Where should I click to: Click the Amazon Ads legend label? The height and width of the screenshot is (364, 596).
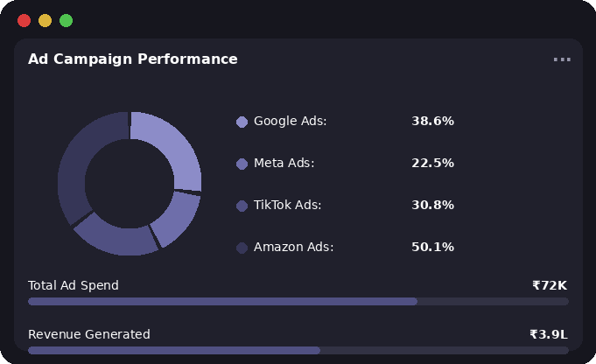coord(293,247)
